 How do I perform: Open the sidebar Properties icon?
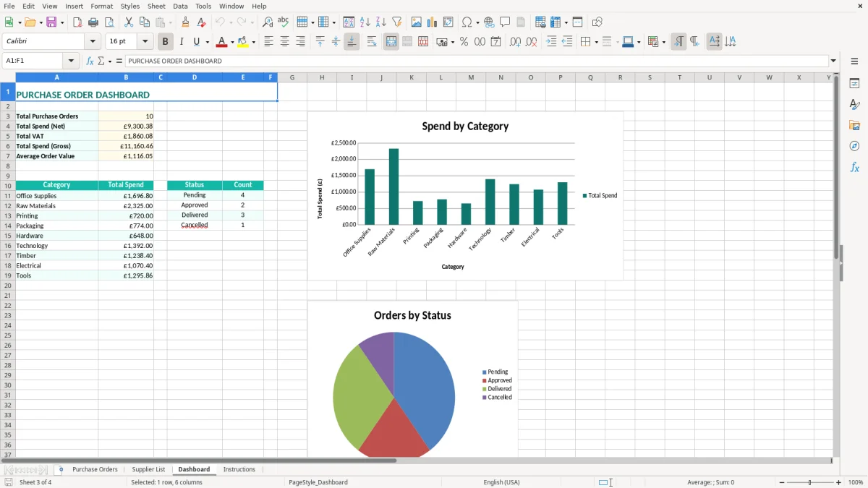(854, 83)
